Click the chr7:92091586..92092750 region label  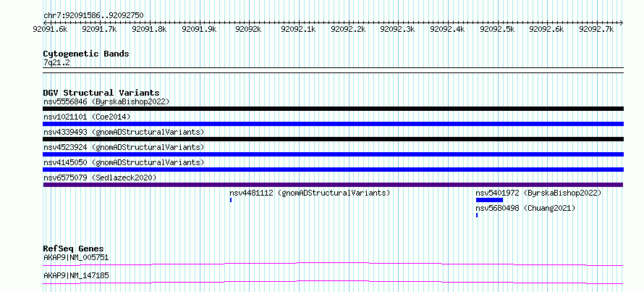[93, 16]
